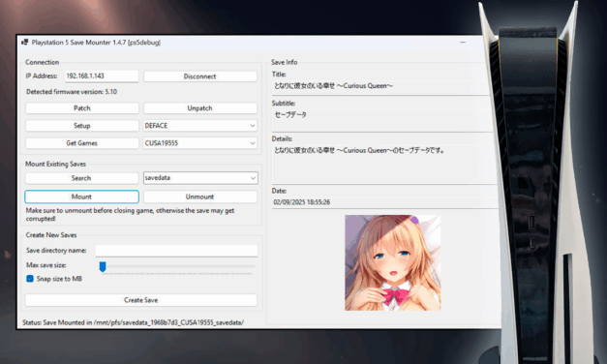Mount the selected save
Screen dimensions: 607x364
pos(81,197)
